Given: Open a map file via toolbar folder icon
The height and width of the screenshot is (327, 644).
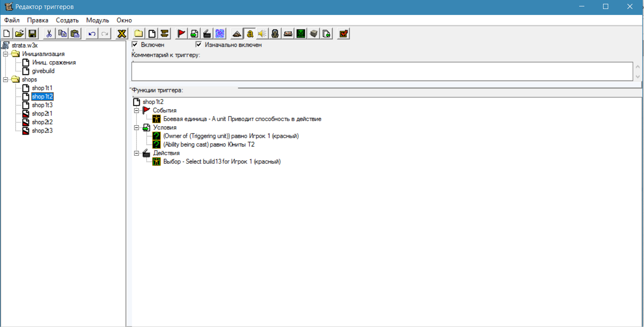Looking at the screenshot, I should [x=19, y=34].
